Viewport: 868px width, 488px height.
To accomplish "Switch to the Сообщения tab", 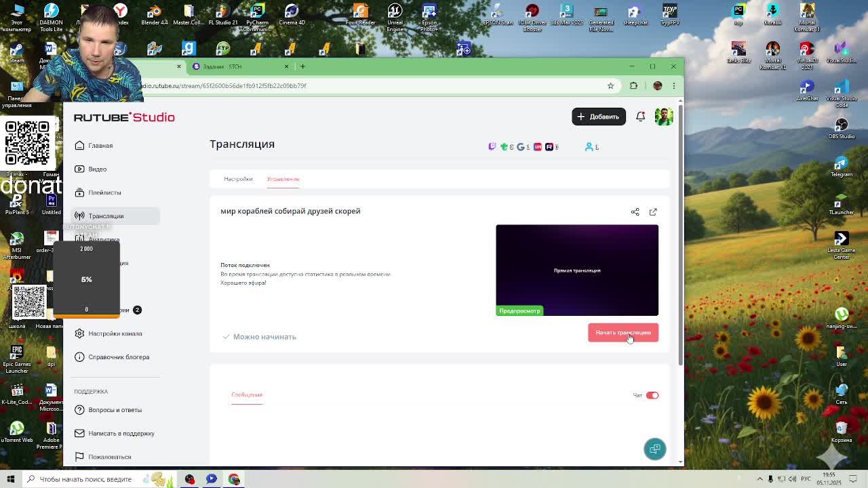I will [247, 394].
